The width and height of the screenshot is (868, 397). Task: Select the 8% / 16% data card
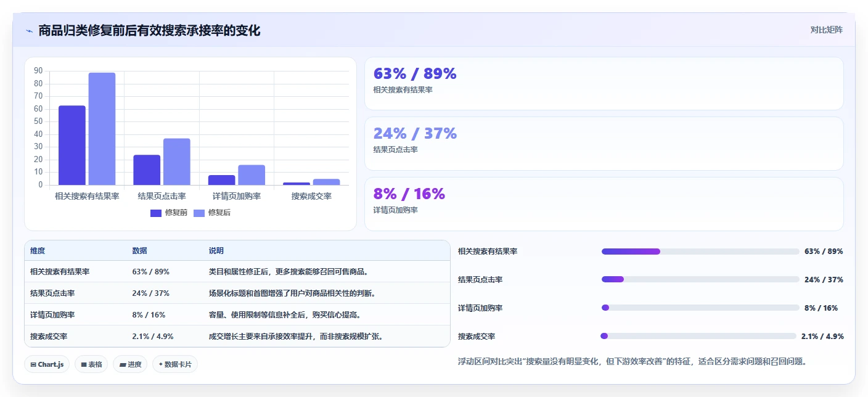[x=604, y=203]
